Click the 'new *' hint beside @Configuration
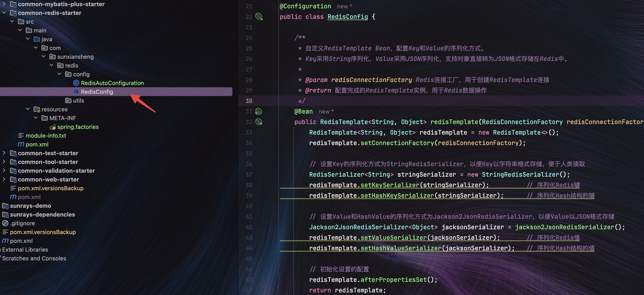The height and width of the screenshot is (295, 644). [x=344, y=7]
